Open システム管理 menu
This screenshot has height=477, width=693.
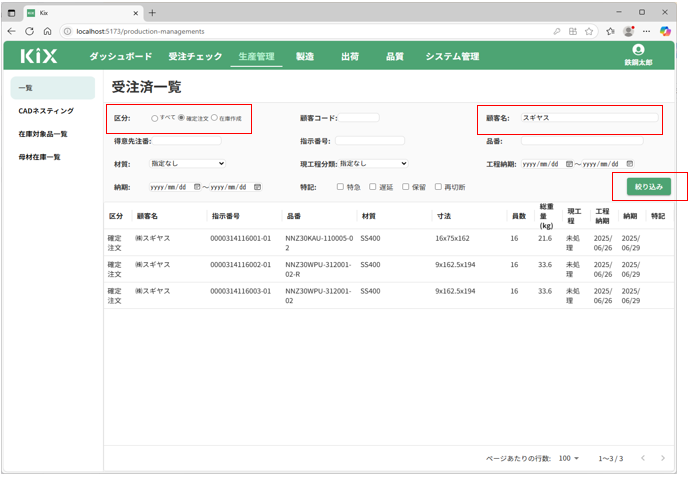click(452, 57)
